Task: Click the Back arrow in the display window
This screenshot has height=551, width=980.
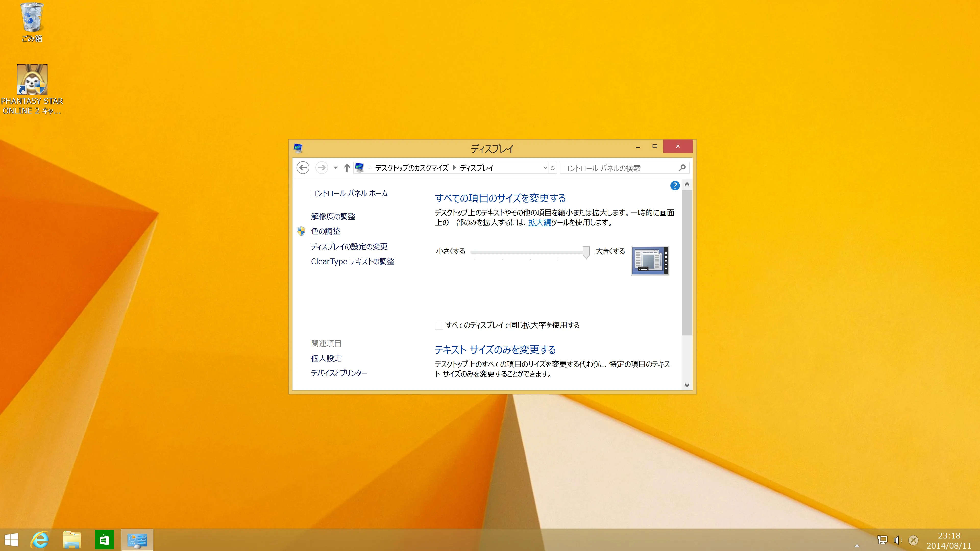Action: tap(303, 168)
